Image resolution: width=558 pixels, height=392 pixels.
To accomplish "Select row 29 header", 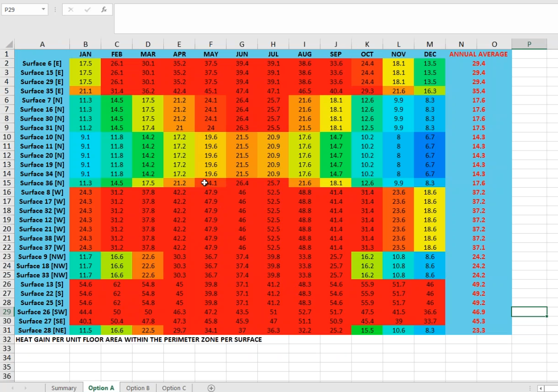I will click(7, 312).
